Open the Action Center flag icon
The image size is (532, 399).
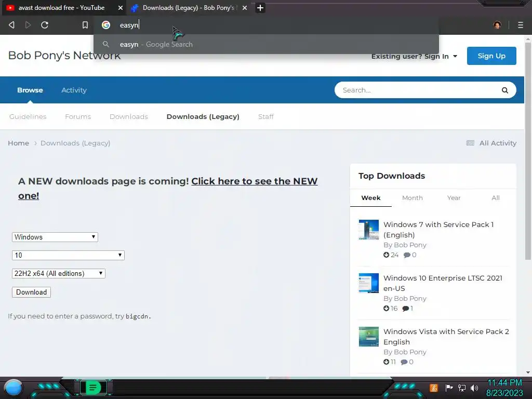(x=449, y=388)
